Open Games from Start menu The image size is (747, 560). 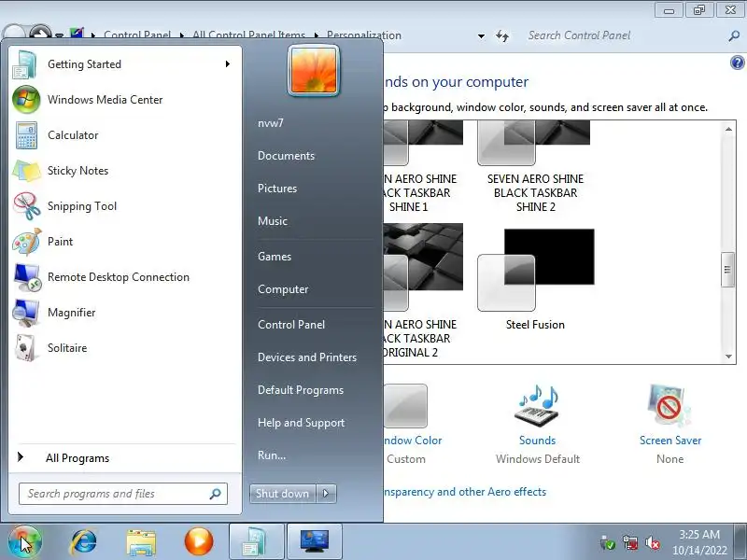[x=275, y=257]
